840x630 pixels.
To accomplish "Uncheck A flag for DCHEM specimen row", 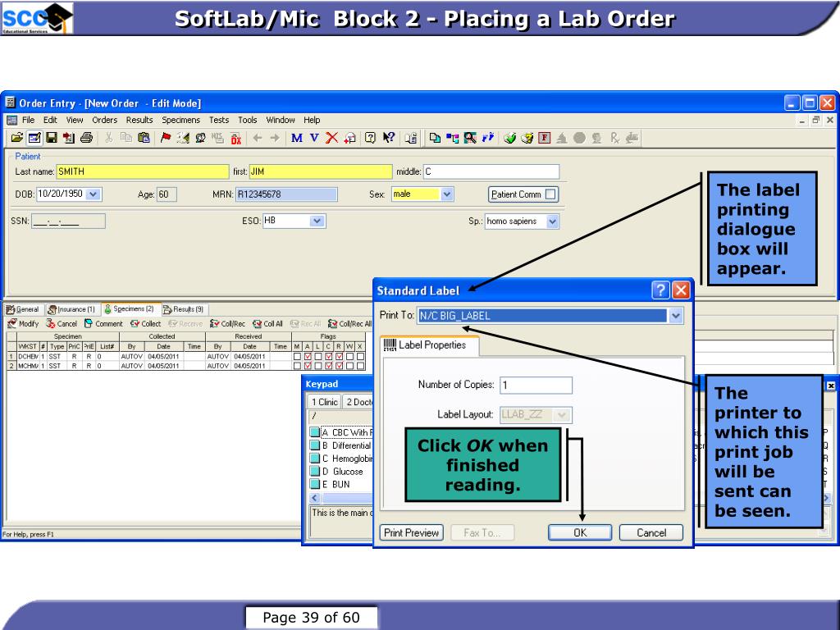I will 308,356.
